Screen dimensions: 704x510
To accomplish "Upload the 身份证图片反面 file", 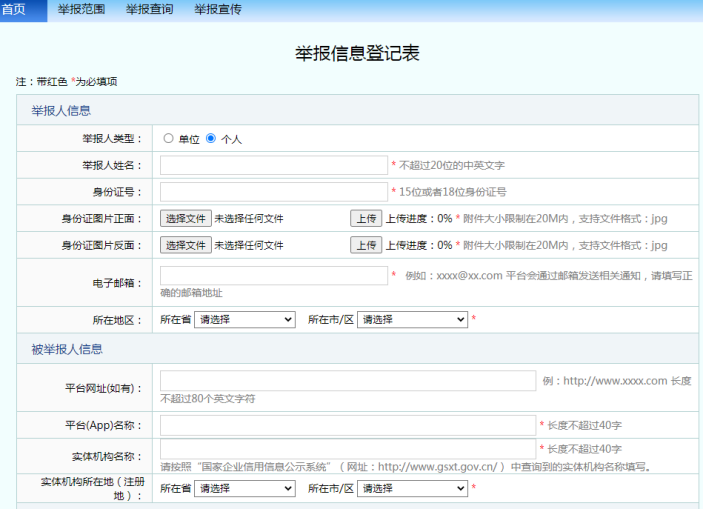I will pyautogui.click(x=366, y=245).
